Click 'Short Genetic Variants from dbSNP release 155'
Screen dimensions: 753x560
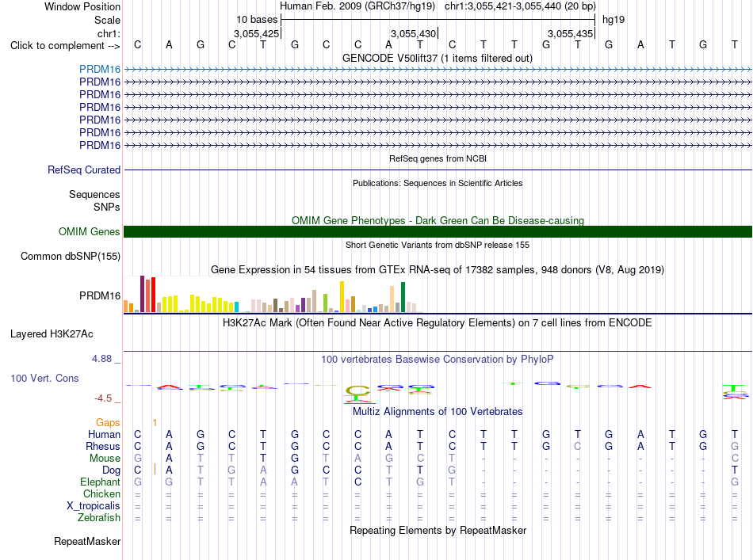[x=438, y=245]
